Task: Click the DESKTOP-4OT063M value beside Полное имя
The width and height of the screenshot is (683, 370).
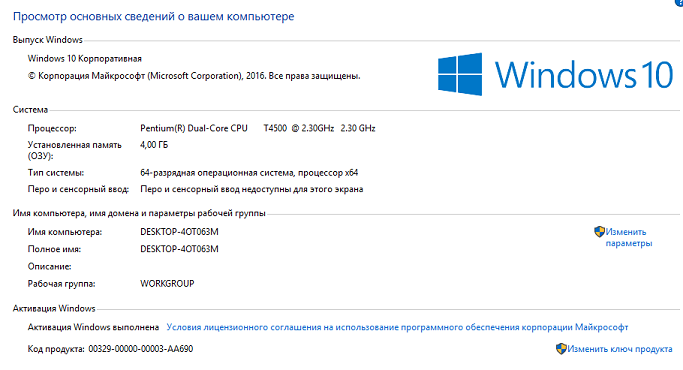Action: coord(179,249)
